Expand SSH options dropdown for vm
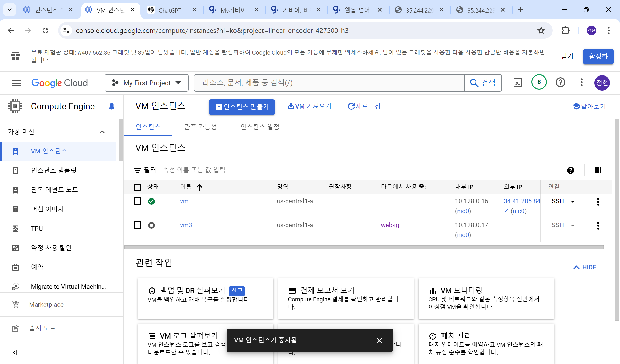This screenshot has height=364, width=620. [x=572, y=202]
